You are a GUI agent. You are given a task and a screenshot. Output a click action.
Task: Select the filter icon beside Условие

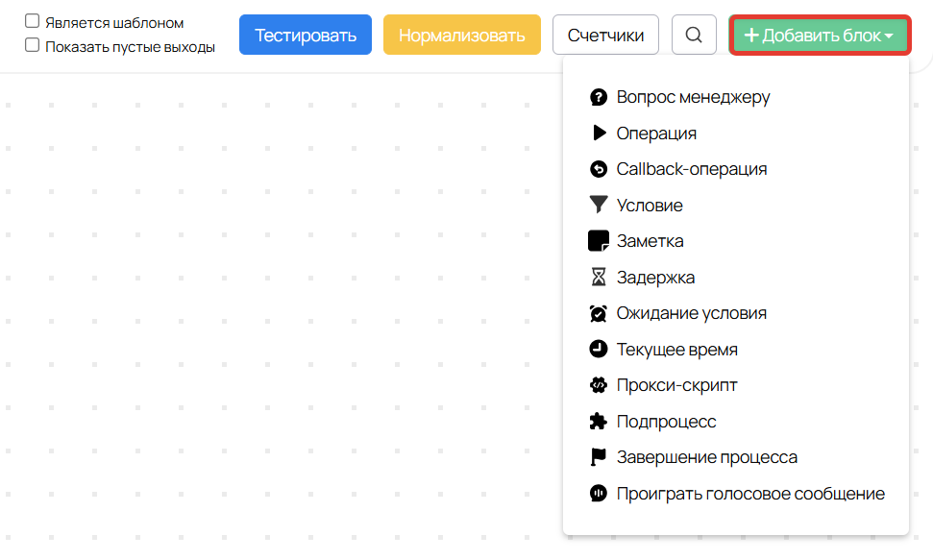pos(598,205)
